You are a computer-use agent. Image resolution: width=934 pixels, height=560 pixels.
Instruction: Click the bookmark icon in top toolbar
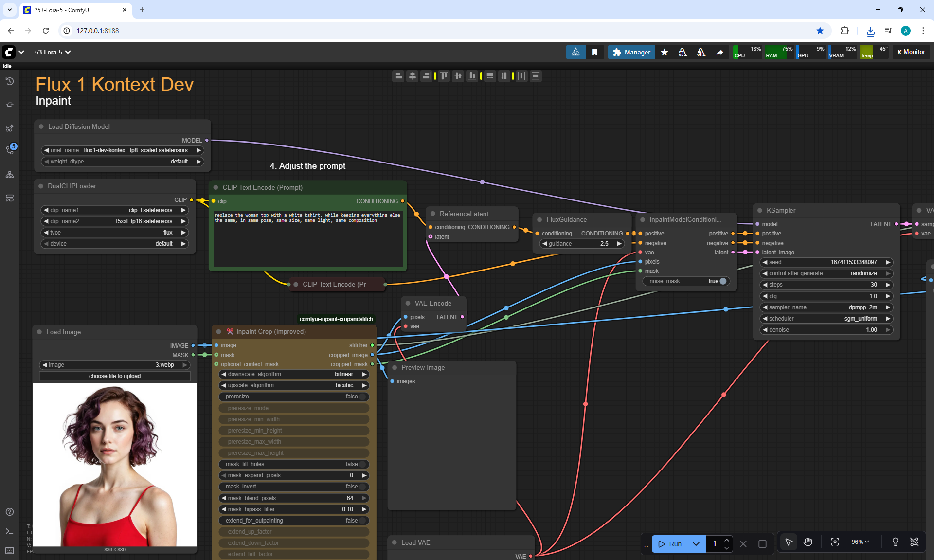(594, 52)
